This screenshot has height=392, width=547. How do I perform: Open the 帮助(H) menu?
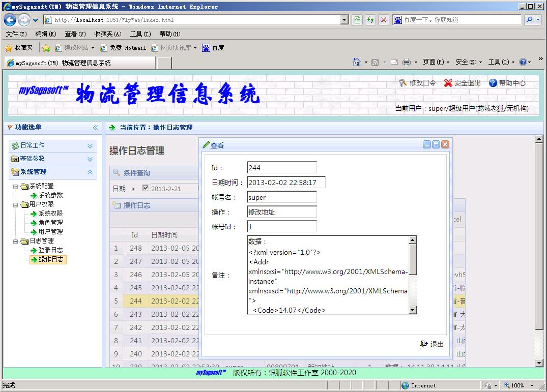click(x=169, y=34)
